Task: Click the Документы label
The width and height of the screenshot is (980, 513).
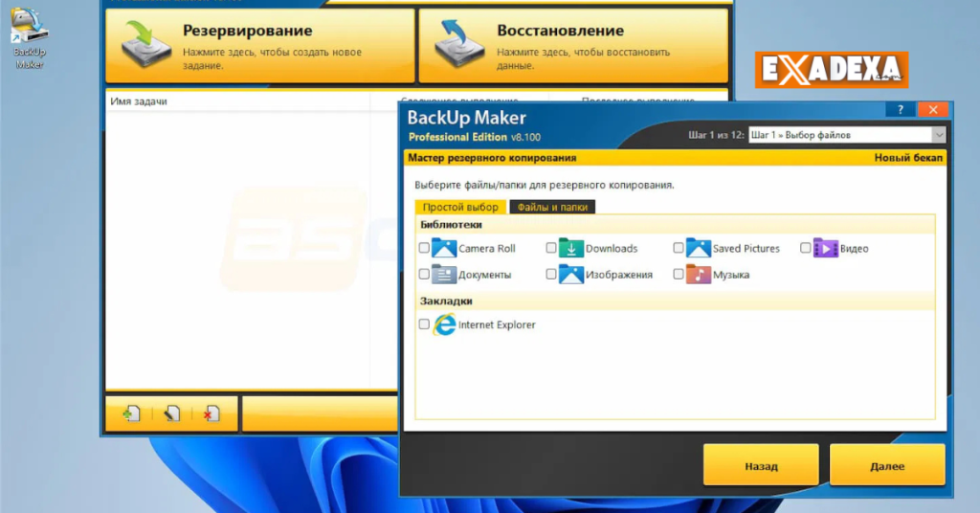Action: (x=484, y=275)
